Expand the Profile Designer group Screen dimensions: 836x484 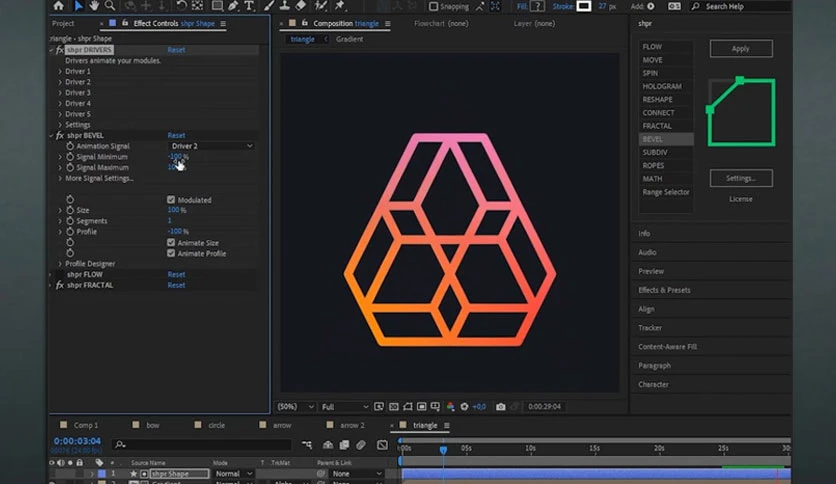(x=60, y=264)
